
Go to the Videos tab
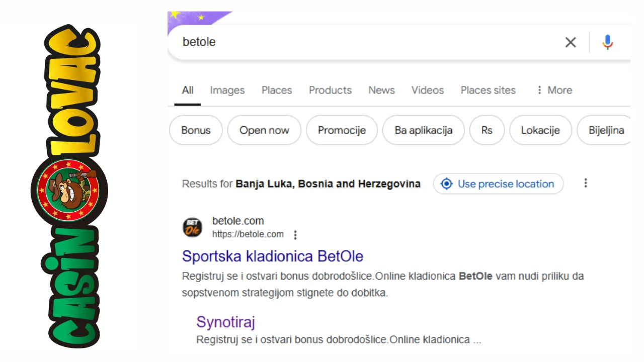[427, 90]
